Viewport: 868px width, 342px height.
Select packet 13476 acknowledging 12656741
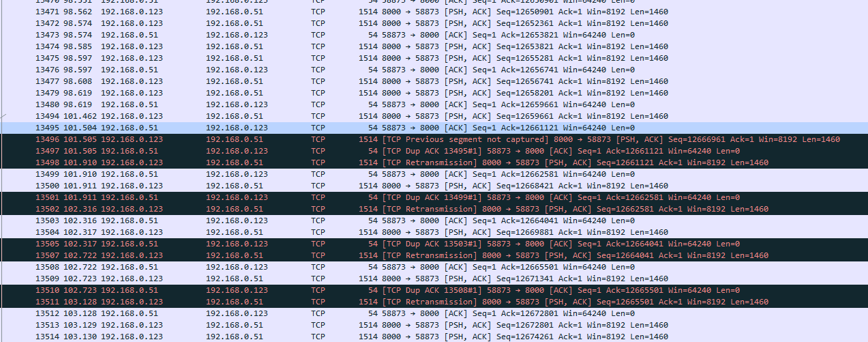pos(436,70)
